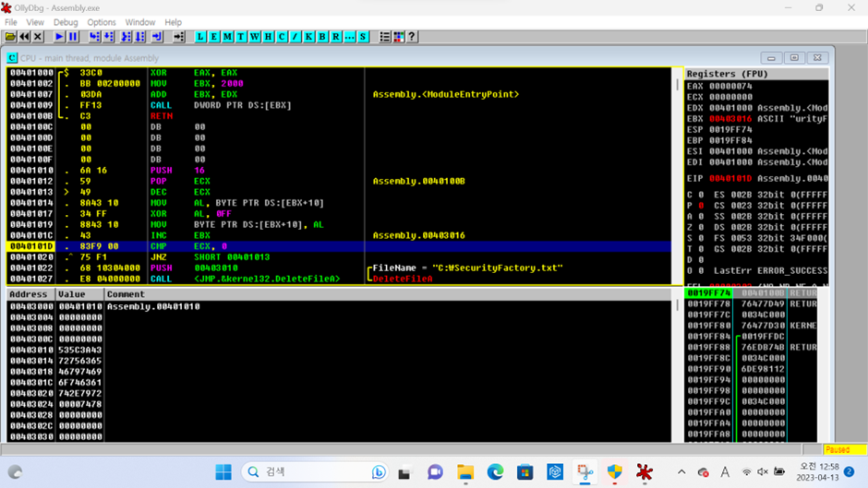
Task: Click the Address column header in dump
Action: click(31, 294)
